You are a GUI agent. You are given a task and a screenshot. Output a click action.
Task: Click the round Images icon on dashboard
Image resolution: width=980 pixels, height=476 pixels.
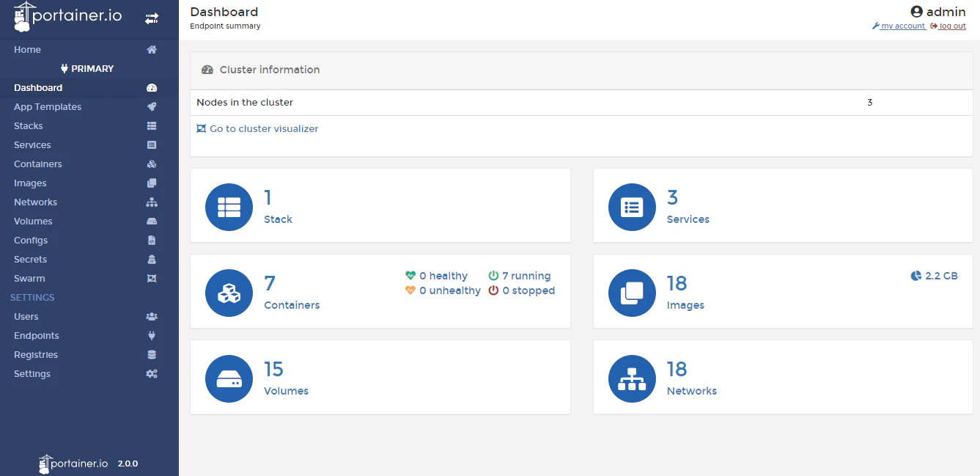pos(632,293)
